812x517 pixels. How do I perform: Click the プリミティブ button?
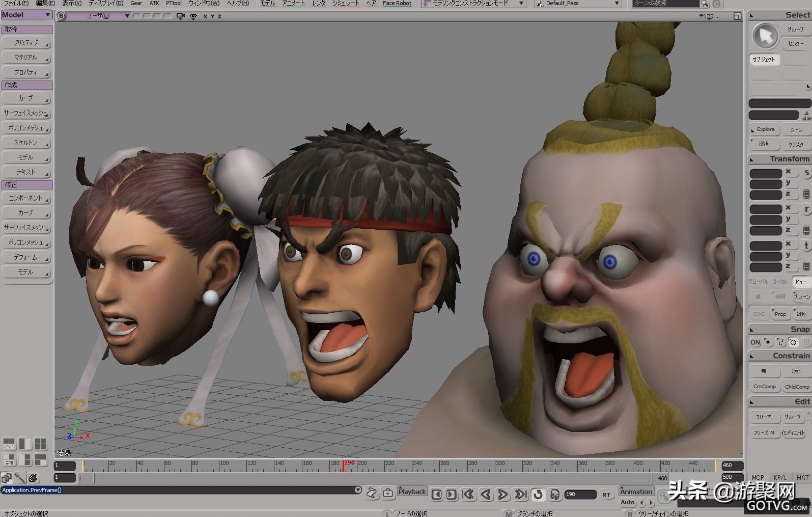(x=26, y=43)
